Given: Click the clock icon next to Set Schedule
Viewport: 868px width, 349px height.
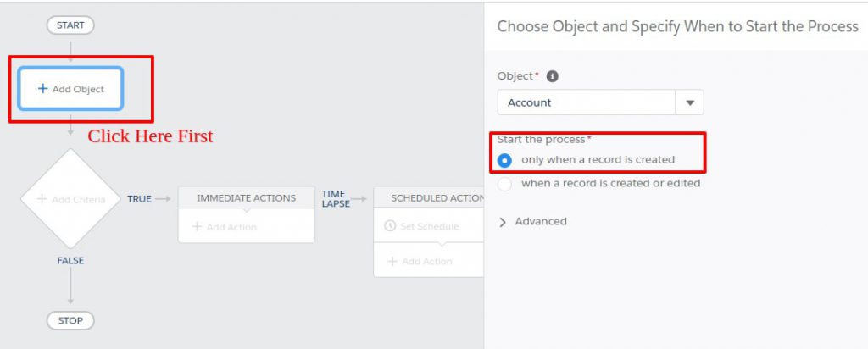Looking at the screenshot, I should pos(390,226).
